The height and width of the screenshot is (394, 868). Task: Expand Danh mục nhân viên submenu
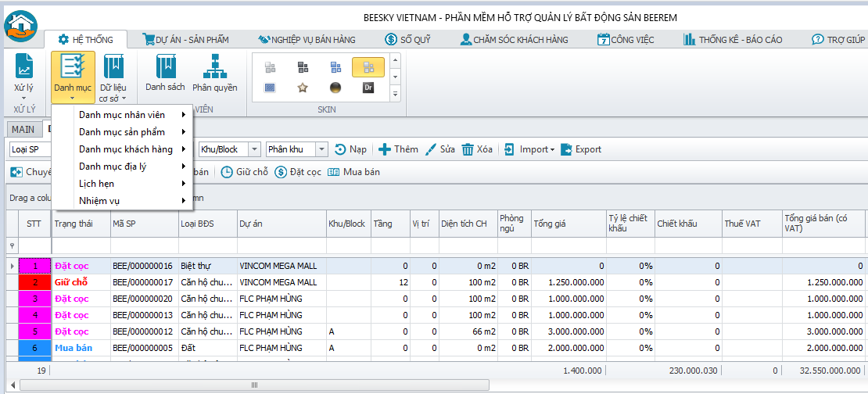point(122,115)
